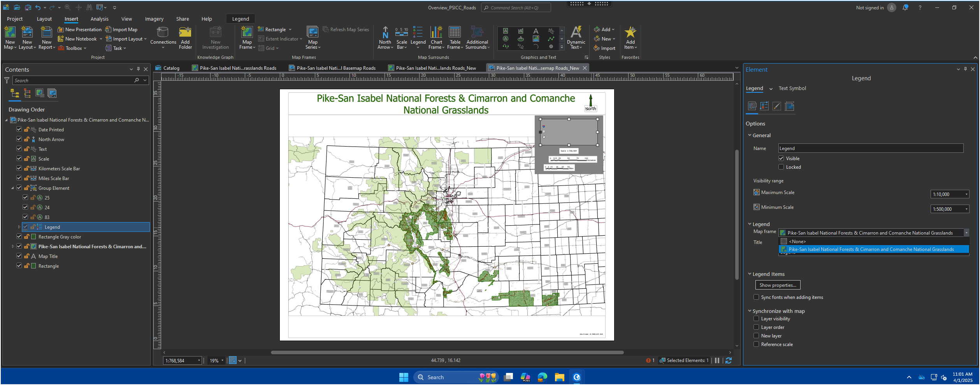980x385 pixels.
Task: Switch to Text Symbol tab in Element pane
Action: (792, 88)
